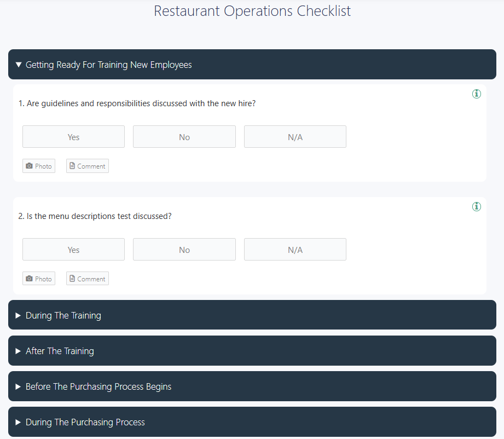Click document icon in question 1 Comment button
The height and width of the screenshot is (439, 504).
72,166
